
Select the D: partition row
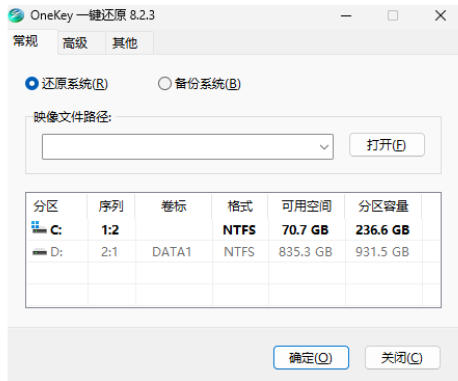click(233, 252)
